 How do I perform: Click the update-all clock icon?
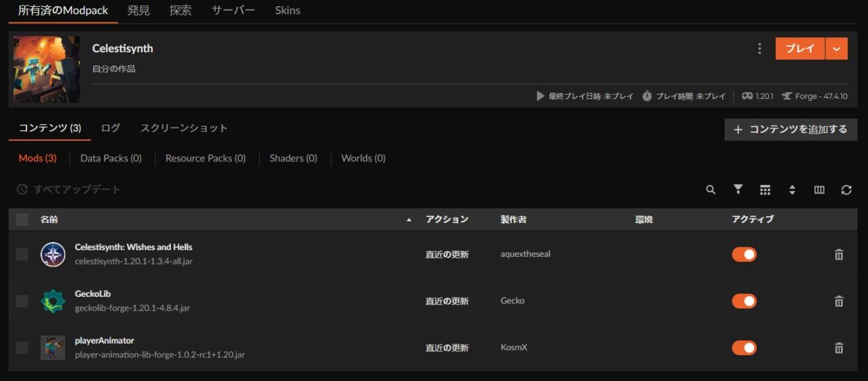22,190
